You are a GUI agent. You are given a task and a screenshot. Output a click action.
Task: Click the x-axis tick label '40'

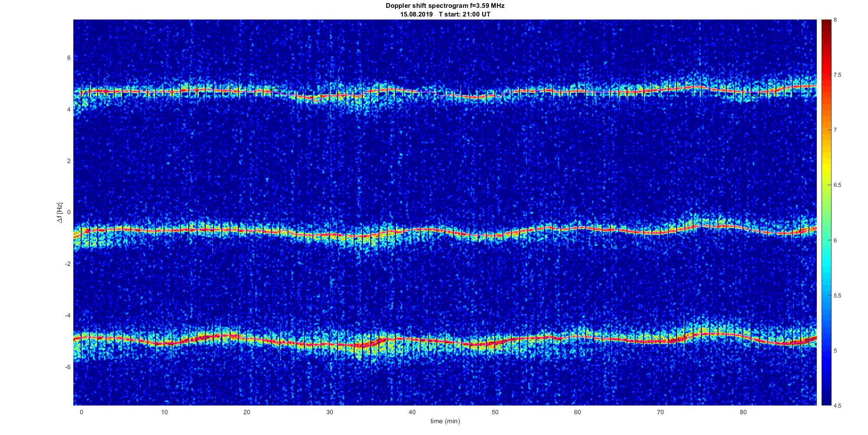[412, 412]
